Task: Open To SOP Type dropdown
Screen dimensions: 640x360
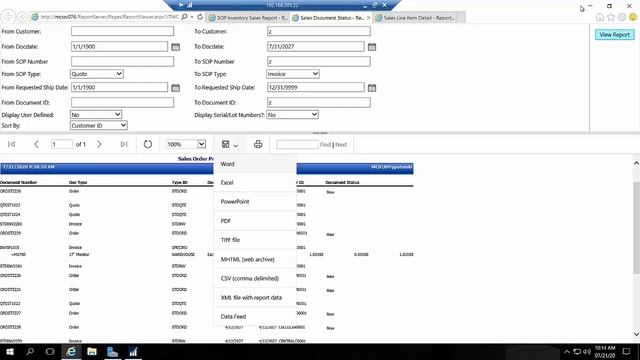Action: point(293,74)
